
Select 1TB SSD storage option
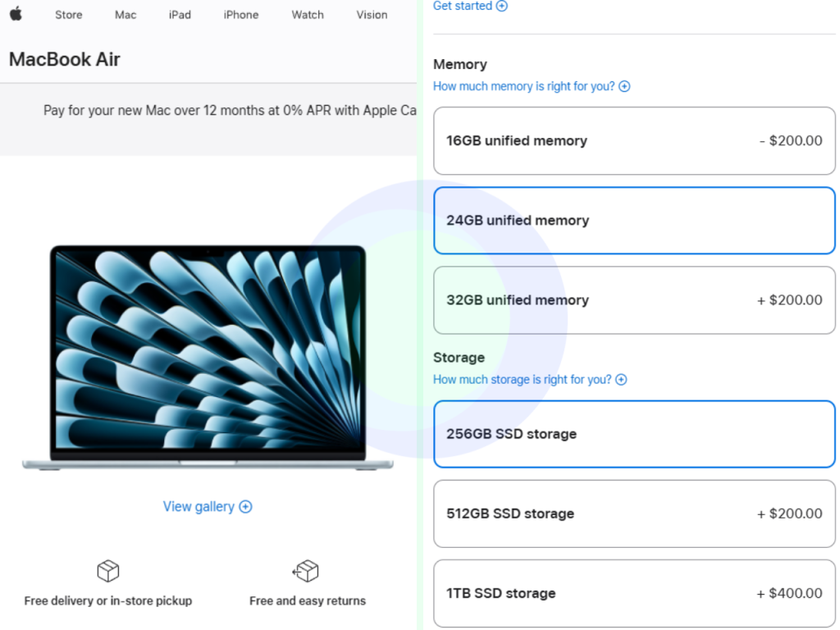(634, 594)
